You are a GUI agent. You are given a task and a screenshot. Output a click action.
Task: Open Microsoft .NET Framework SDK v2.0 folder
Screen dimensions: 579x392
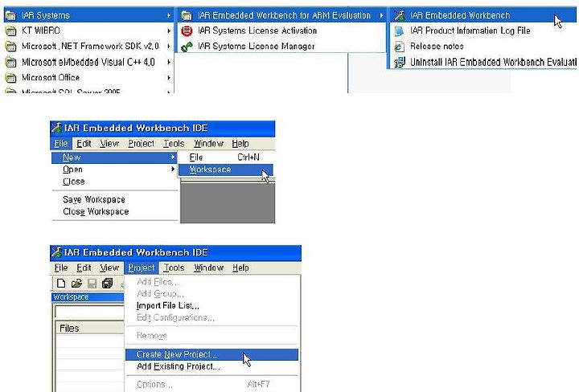point(88,46)
